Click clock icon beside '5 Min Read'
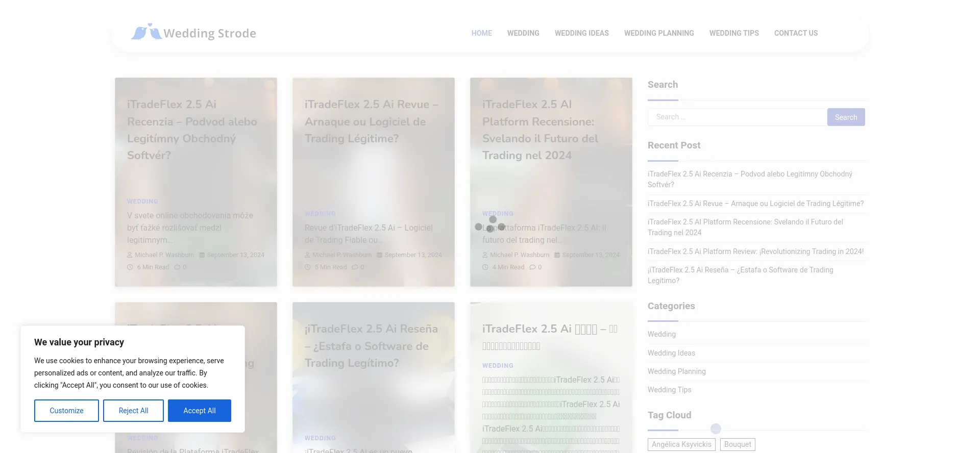 308,267
